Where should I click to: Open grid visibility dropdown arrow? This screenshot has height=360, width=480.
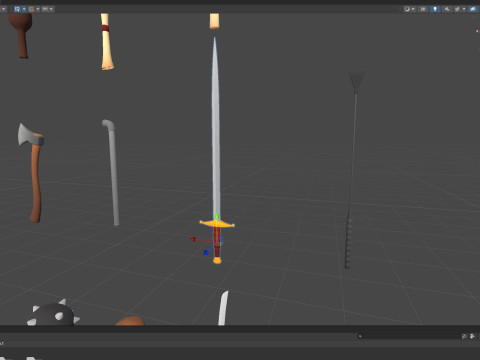pos(51,9)
